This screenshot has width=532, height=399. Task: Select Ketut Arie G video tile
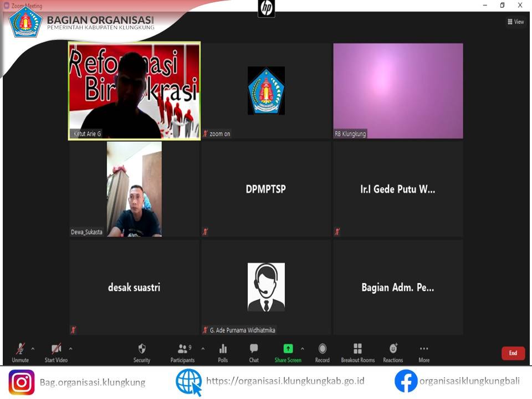pyautogui.click(x=134, y=90)
